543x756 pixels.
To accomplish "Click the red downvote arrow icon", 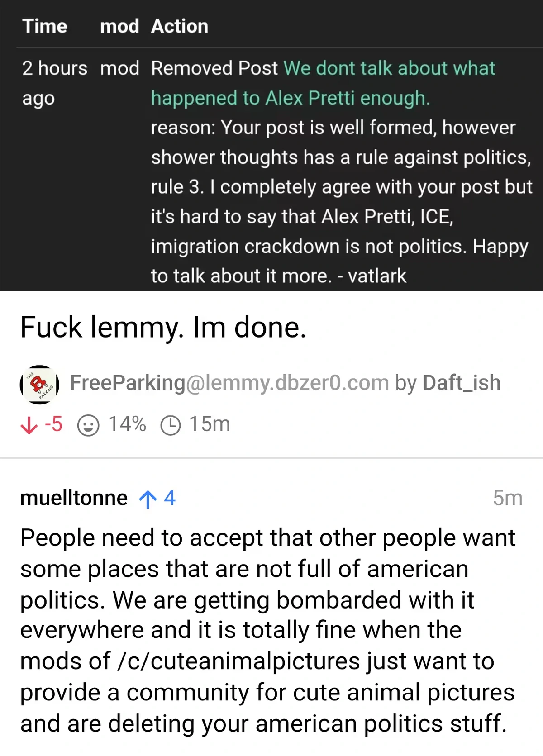I will [x=29, y=425].
